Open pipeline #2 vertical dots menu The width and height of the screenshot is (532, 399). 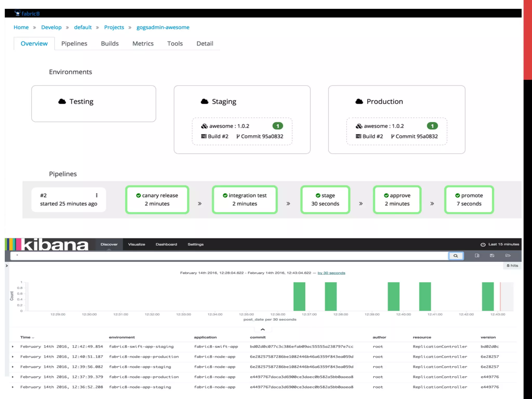97,195
